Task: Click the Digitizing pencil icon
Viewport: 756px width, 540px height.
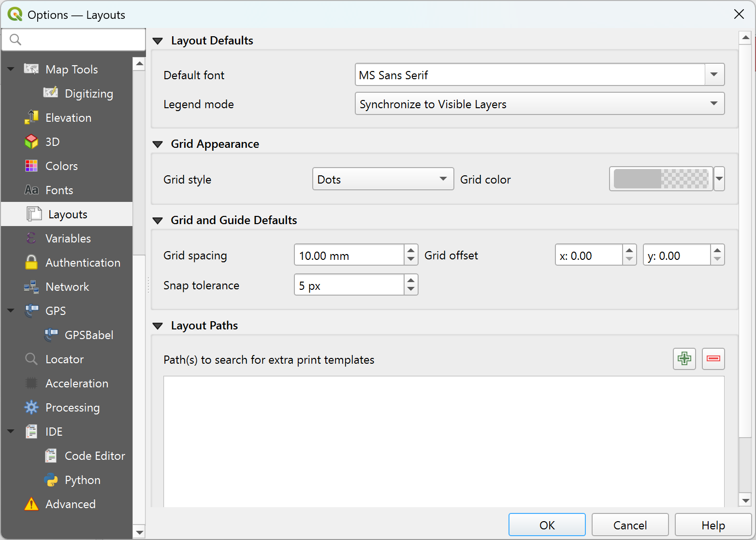Action: click(51, 93)
